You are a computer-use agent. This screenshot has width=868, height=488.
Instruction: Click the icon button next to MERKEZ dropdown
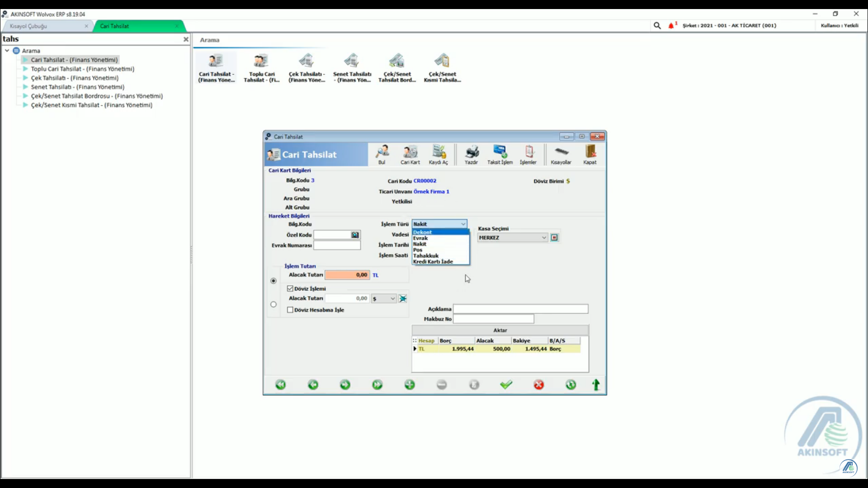click(x=554, y=238)
